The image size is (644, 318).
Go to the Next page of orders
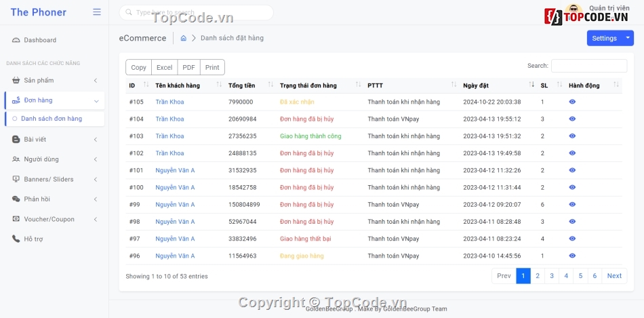point(614,276)
